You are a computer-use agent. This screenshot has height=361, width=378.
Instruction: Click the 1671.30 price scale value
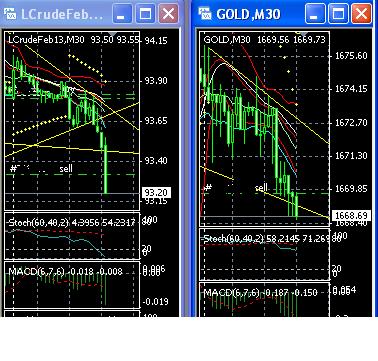351,156
